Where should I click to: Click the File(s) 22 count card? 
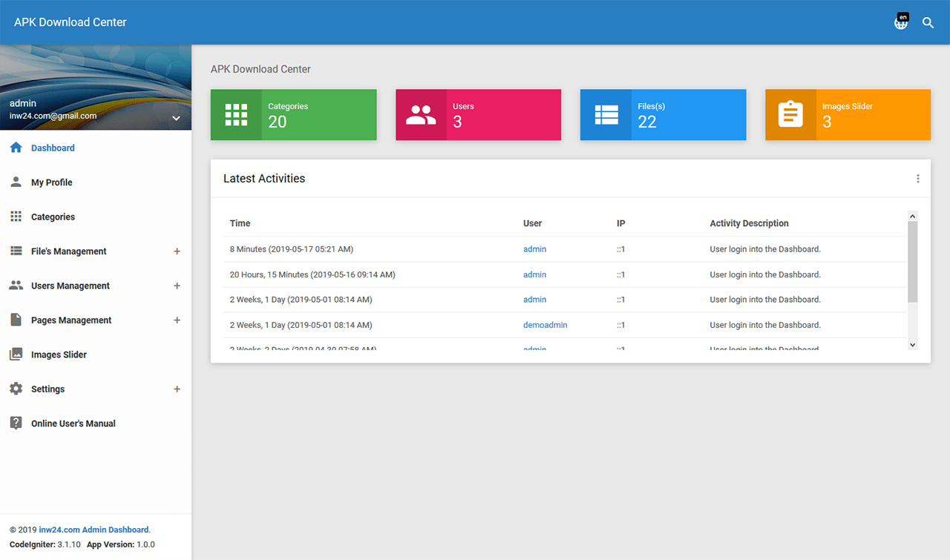click(663, 115)
